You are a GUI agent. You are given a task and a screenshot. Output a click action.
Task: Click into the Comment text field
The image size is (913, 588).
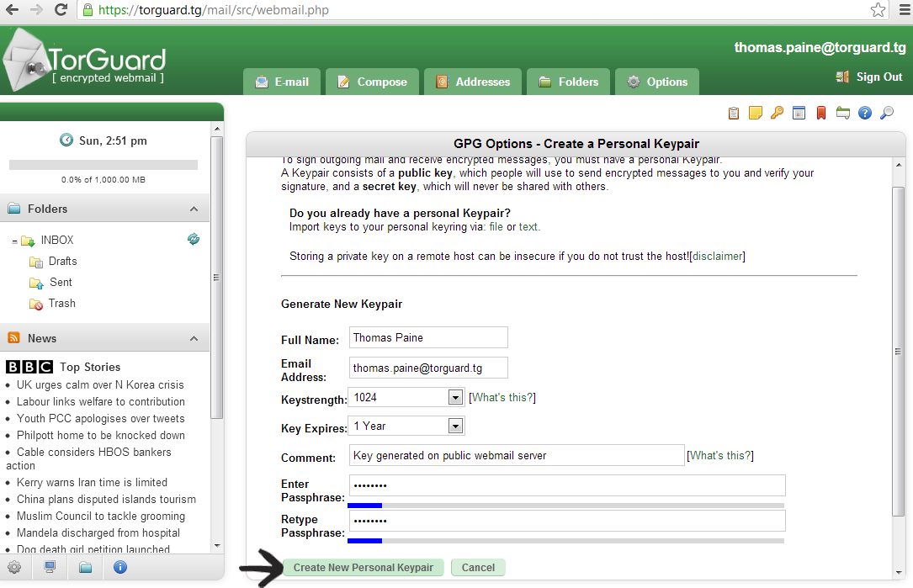516,456
